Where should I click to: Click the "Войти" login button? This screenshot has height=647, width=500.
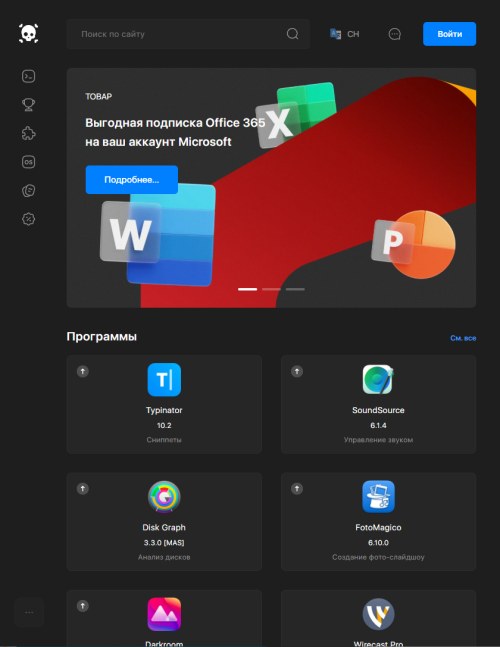(x=449, y=34)
